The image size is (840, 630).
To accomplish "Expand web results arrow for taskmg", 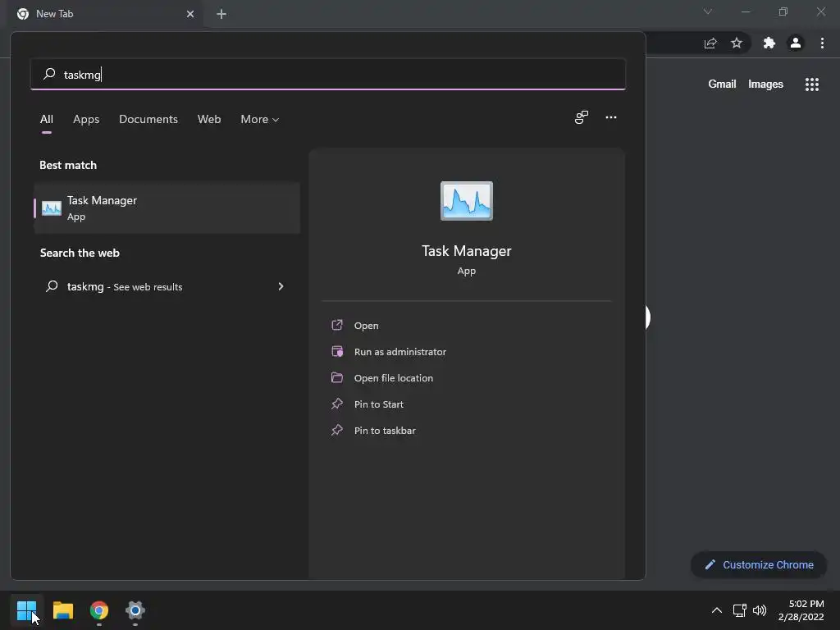I will [x=281, y=286].
